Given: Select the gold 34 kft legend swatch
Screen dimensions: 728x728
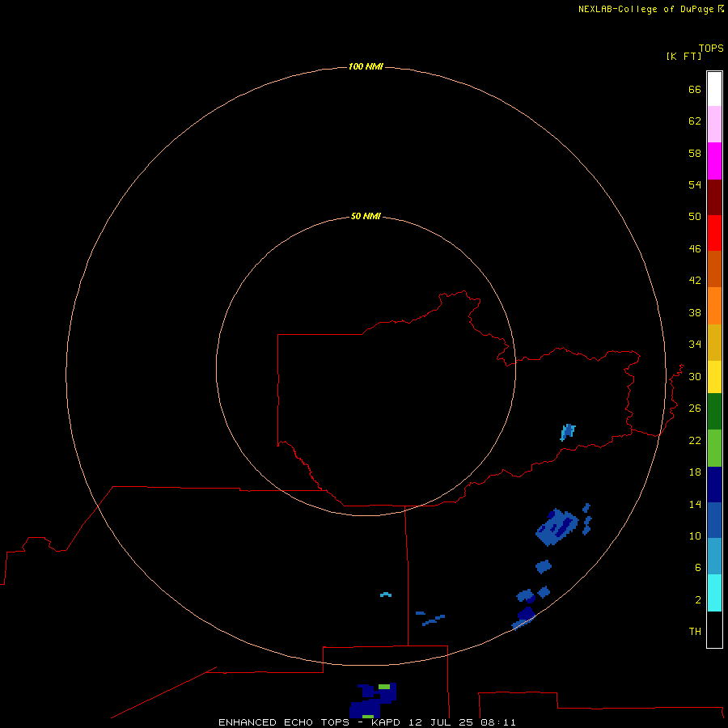Looking at the screenshot, I should (714, 342).
